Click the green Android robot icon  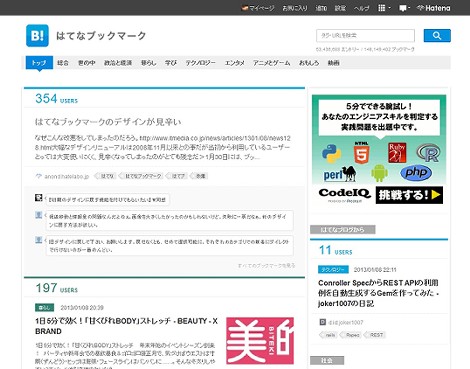(x=379, y=173)
